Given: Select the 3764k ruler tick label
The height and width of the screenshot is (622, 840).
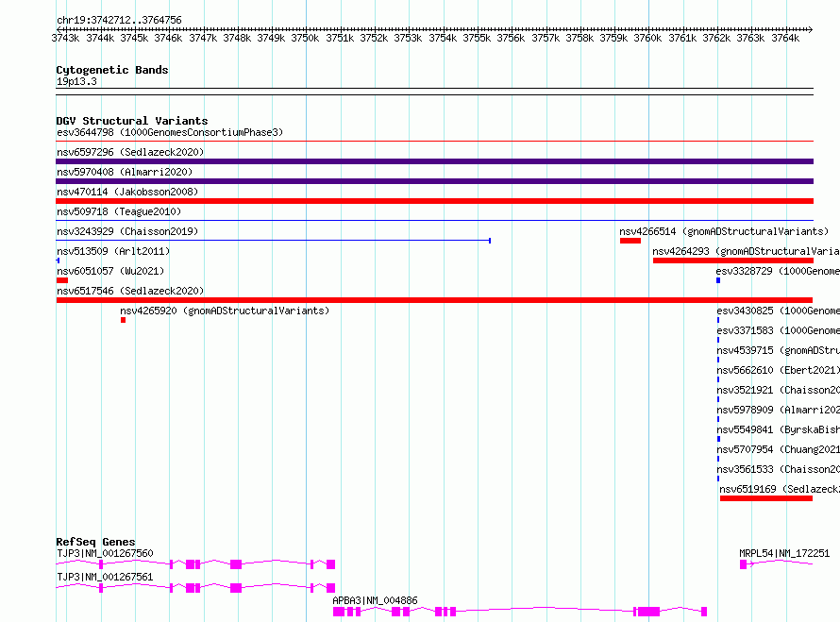Looking at the screenshot, I should point(785,38).
